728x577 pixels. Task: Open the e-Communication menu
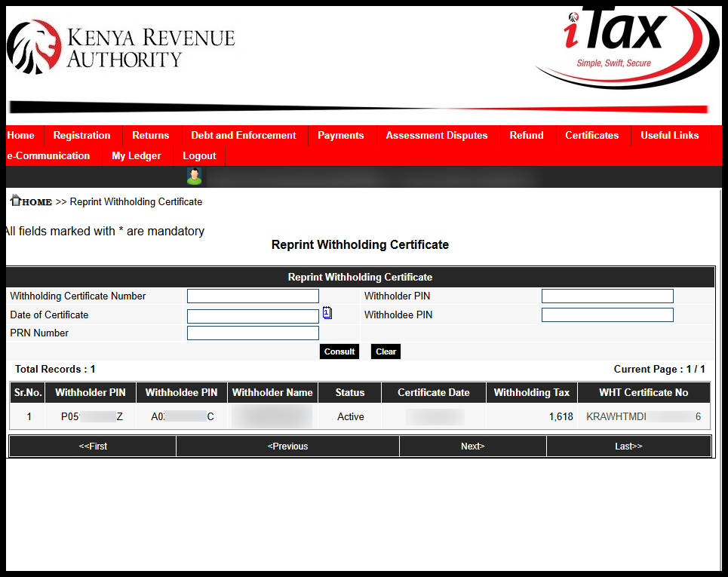[48, 155]
